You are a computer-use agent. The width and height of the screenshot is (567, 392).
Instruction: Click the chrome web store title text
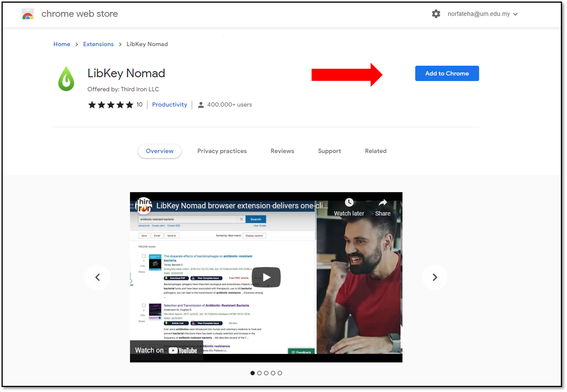point(80,14)
